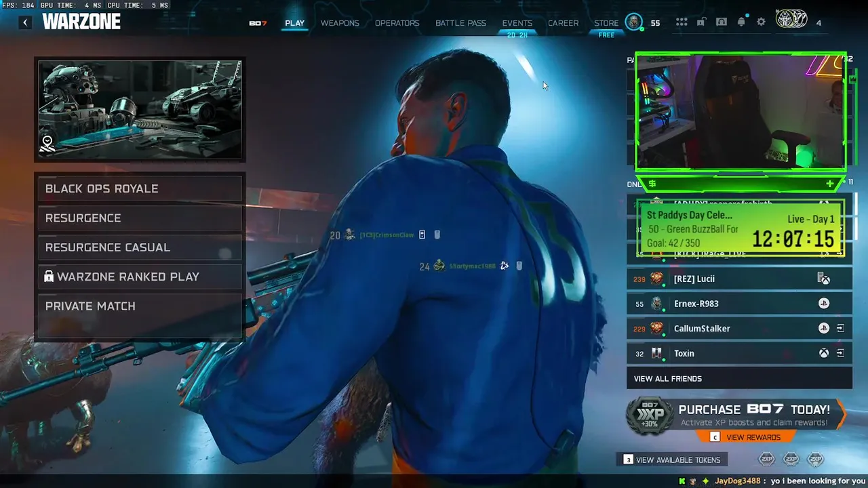The width and height of the screenshot is (868, 488).
Task: Click the party count number 4
Action: coord(818,23)
